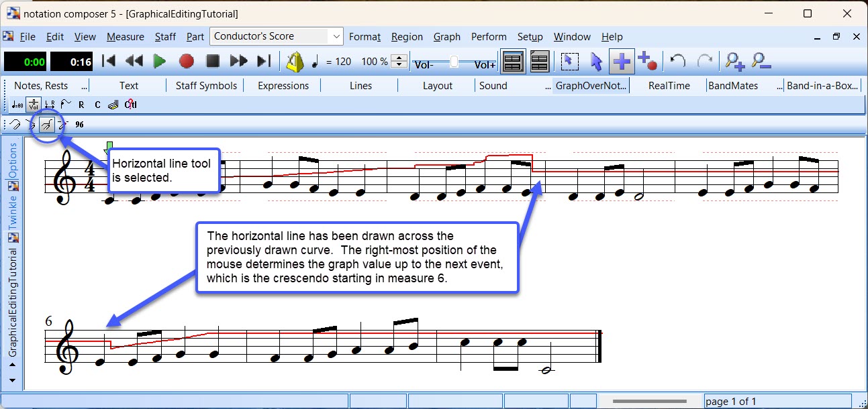Click the zoom in magnifier icon
This screenshot has width=868, height=409.
(x=736, y=62)
